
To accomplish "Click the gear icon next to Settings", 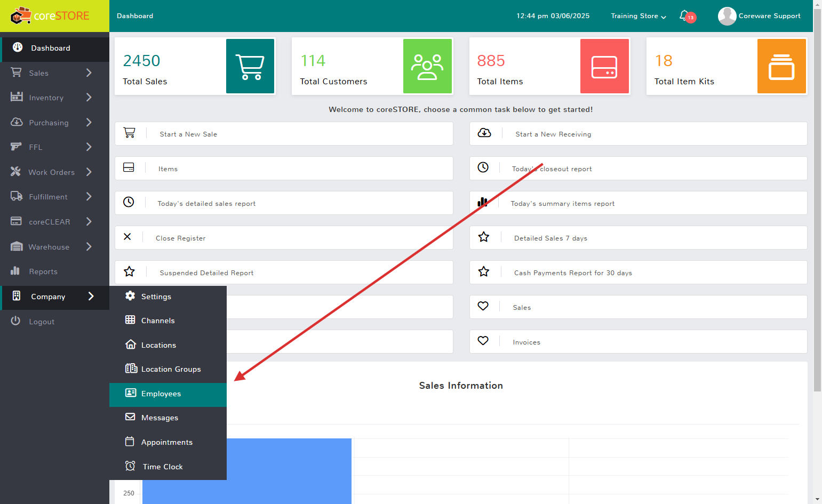I will pos(130,295).
